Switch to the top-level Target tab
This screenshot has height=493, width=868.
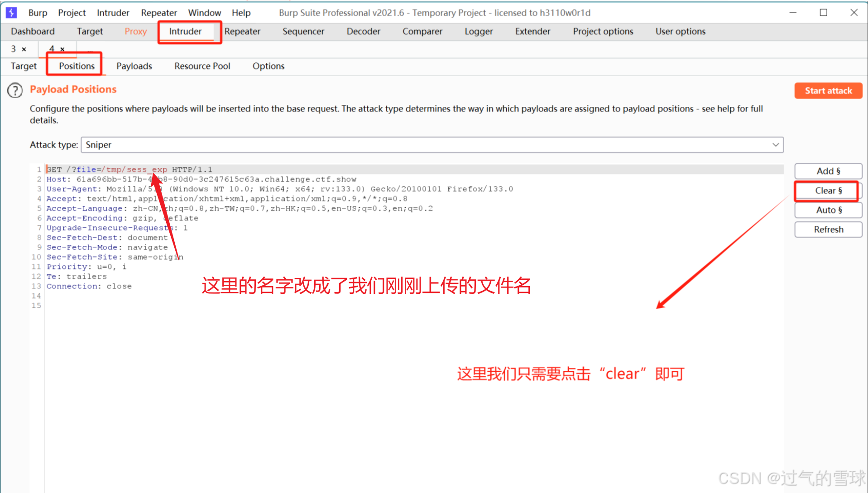pos(90,31)
